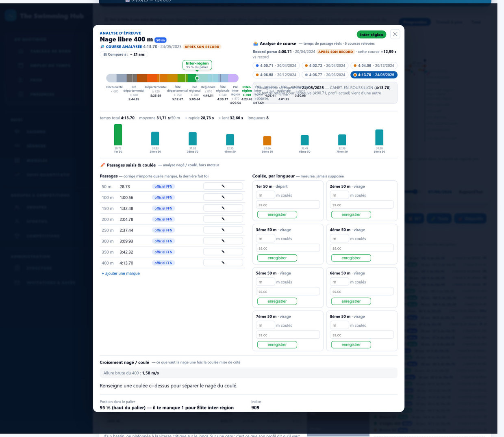Edit the 150 m passage 1:32.48
Image resolution: width=504 pixels, height=437 pixels.
[223, 208]
